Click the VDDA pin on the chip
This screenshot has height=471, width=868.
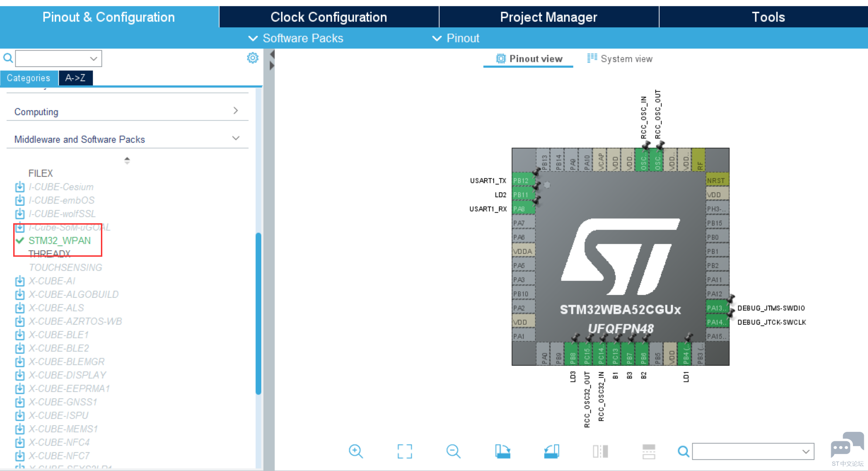click(523, 252)
